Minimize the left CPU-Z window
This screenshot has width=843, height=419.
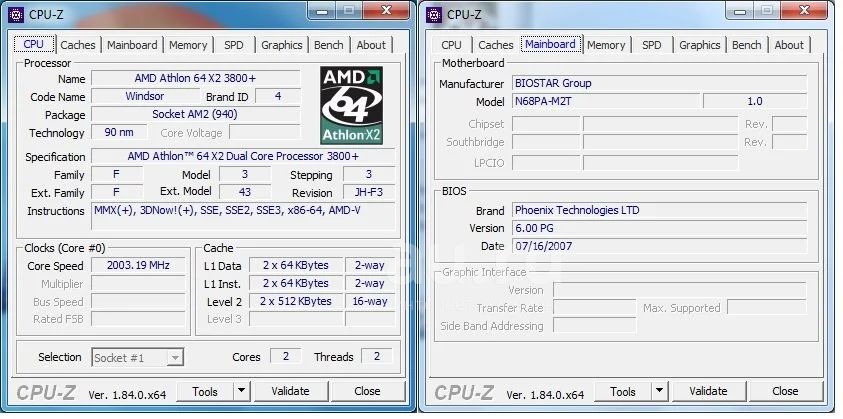click(323, 10)
